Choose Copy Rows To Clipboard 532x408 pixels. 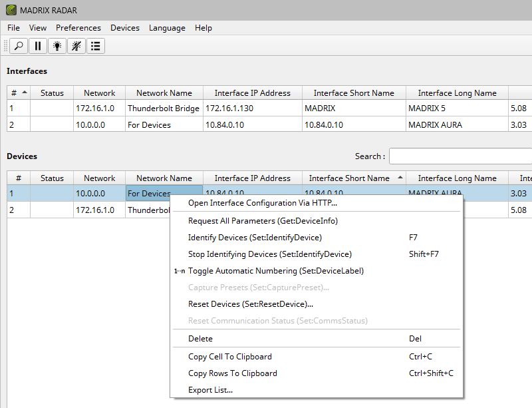point(233,373)
